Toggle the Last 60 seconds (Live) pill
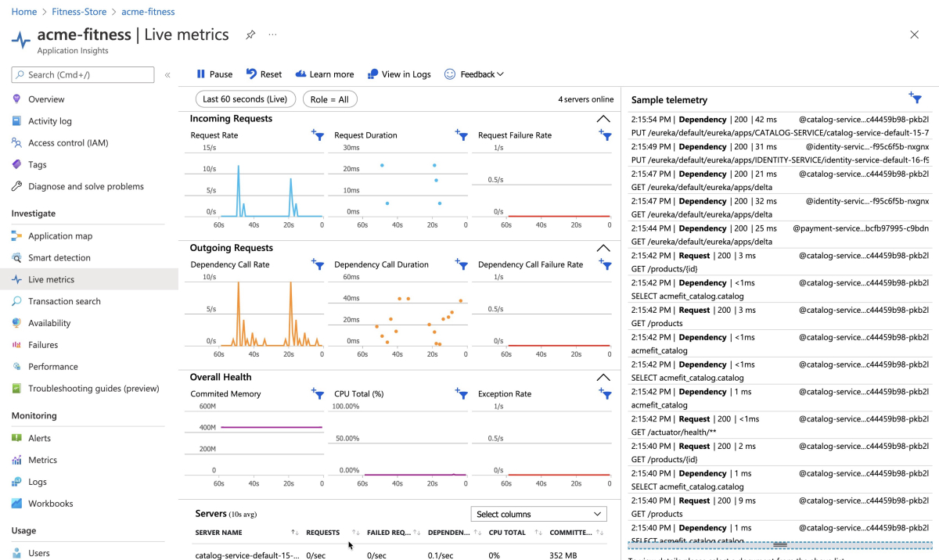Screen dimensions: 939x560 [245, 99]
